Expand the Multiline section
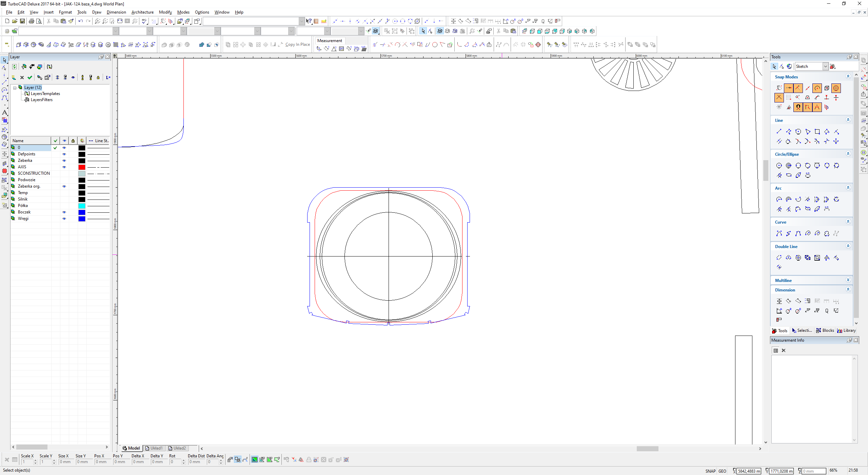Screen dimensions: 868x475 tap(848, 280)
